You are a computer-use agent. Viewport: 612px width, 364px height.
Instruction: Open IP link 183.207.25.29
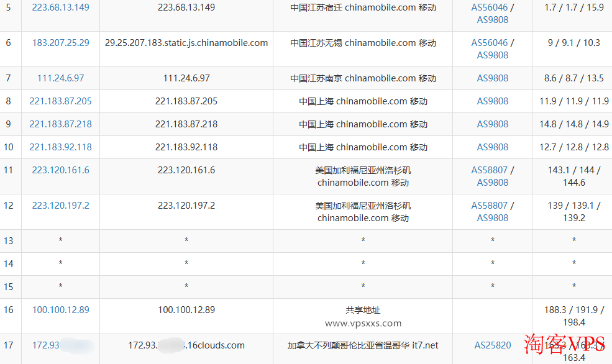click(x=60, y=43)
